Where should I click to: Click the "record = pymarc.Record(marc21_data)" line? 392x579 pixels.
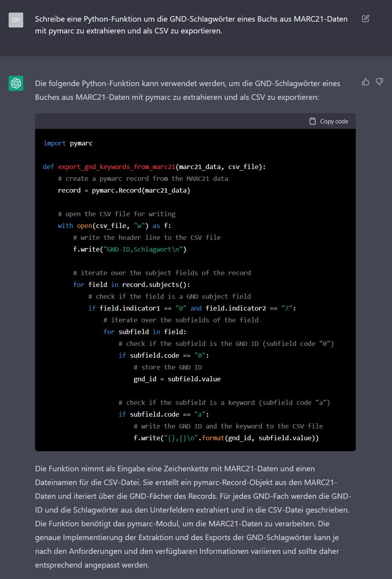coord(124,190)
